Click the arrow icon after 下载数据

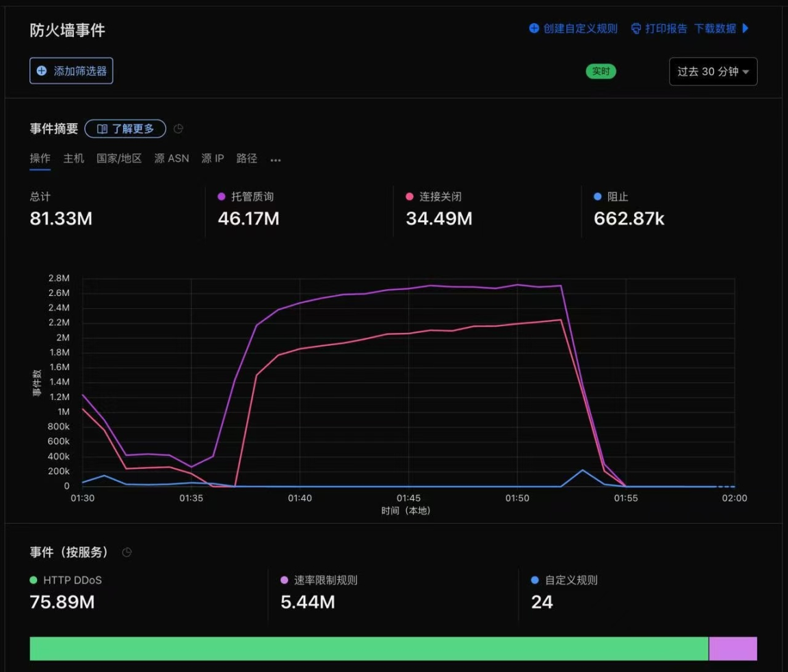click(x=746, y=28)
